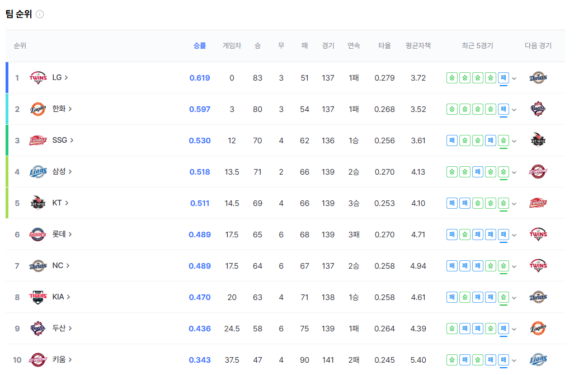Open the KT team page link

[x=60, y=203]
